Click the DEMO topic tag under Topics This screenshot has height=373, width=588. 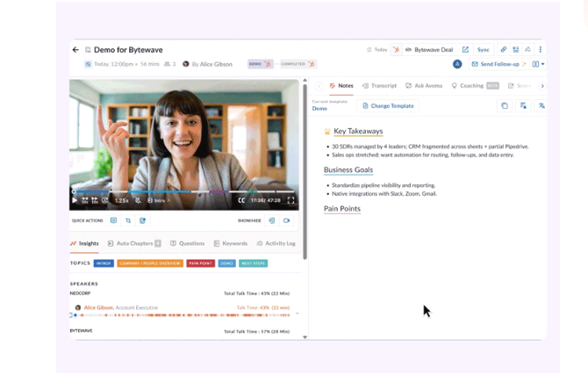point(227,263)
